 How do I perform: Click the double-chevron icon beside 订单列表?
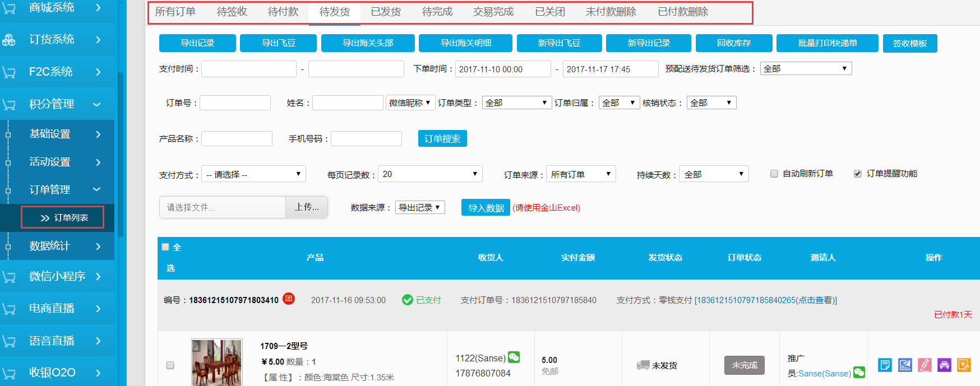(45, 218)
